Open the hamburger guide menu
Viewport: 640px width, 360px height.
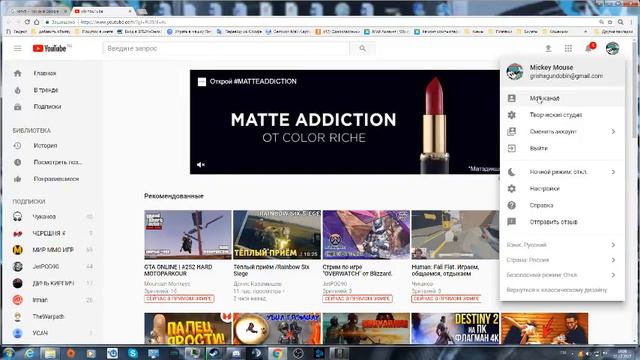point(18,49)
